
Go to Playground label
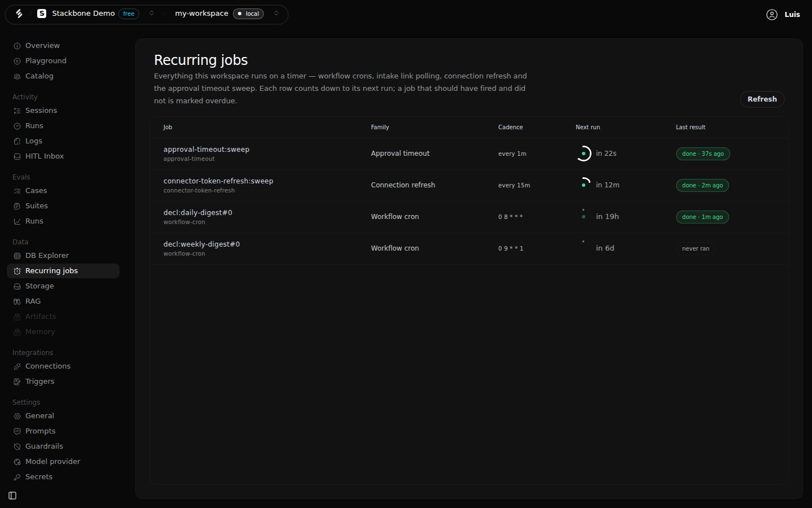(46, 61)
